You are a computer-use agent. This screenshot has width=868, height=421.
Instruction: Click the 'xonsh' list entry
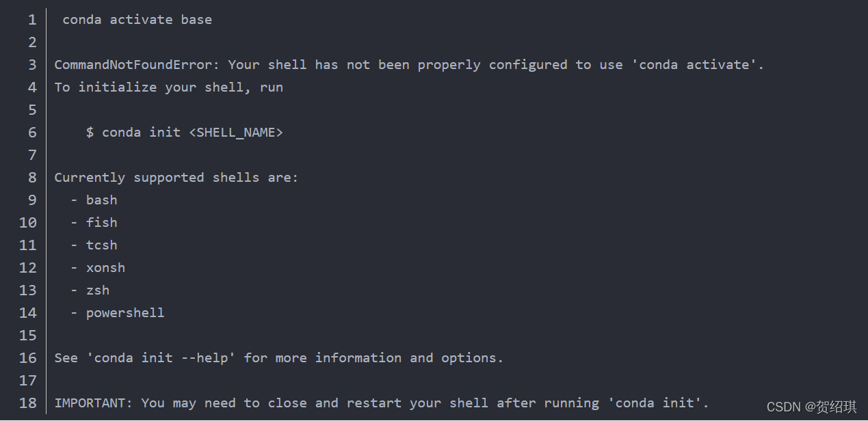tap(106, 268)
